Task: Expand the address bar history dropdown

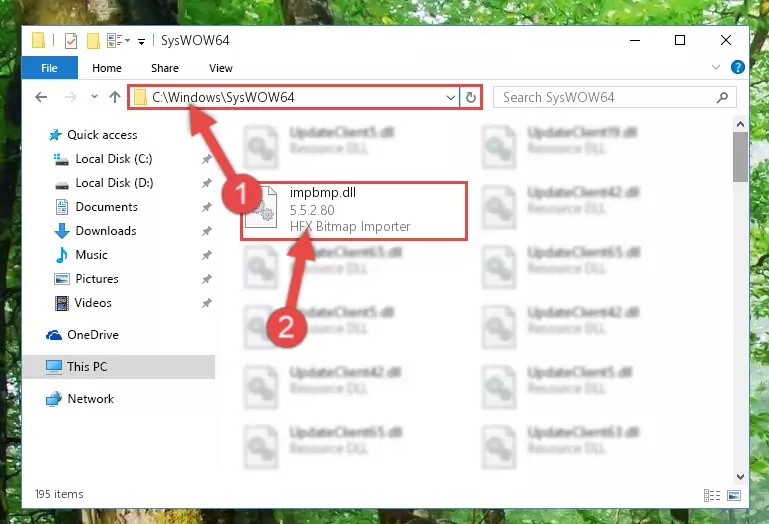Action: click(x=451, y=97)
